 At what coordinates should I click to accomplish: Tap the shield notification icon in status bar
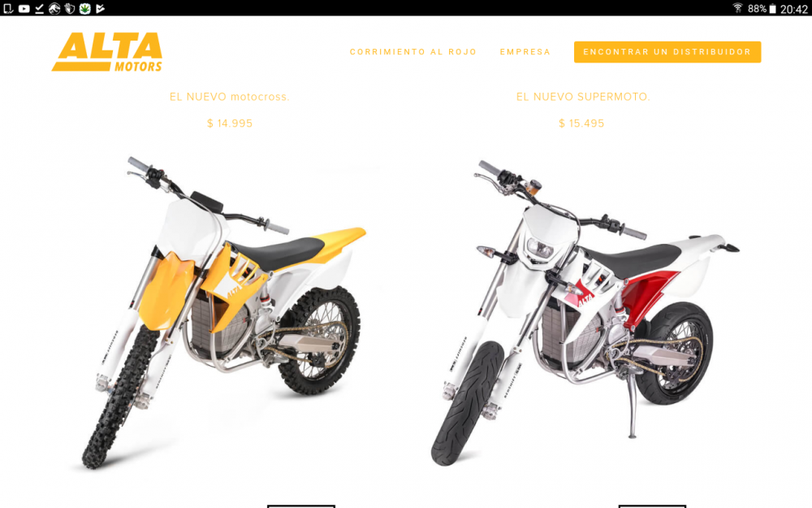tap(70, 8)
